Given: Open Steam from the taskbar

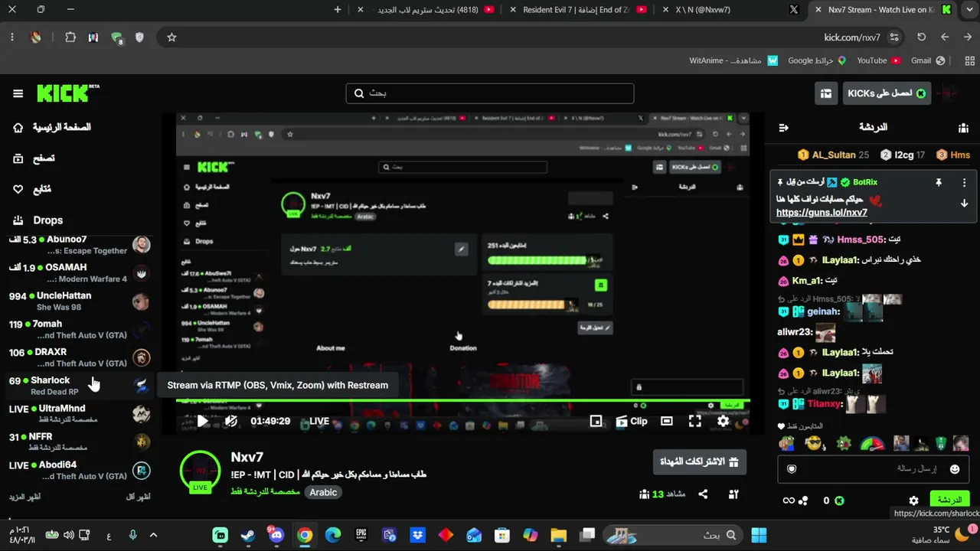Looking at the screenshot, I should 248,535.
